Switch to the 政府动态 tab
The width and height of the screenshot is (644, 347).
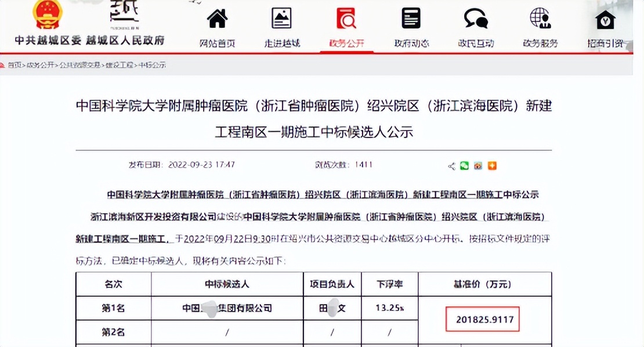tap(411, 42)
